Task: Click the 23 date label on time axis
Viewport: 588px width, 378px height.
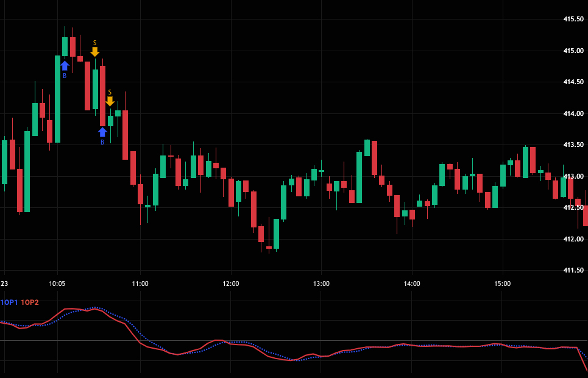Action: (4, 283)
